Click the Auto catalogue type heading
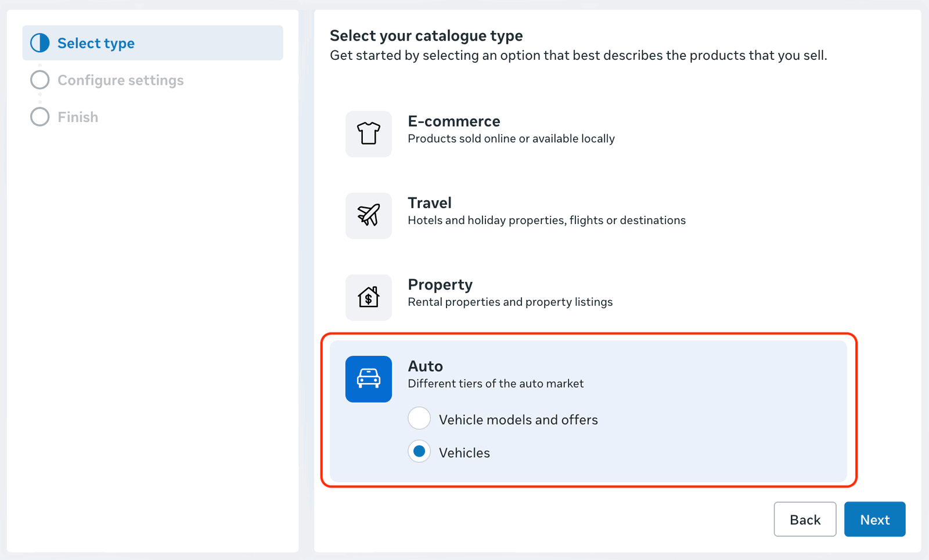The width and height of the screenshot is (929, 560). point(425,366)
